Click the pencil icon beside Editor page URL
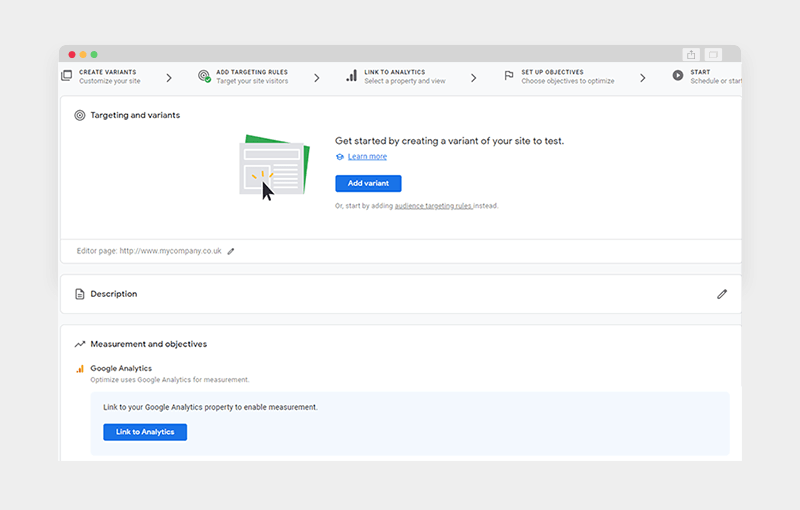The image size is (800, 510). pyautogui.click(x=231, y=251)
